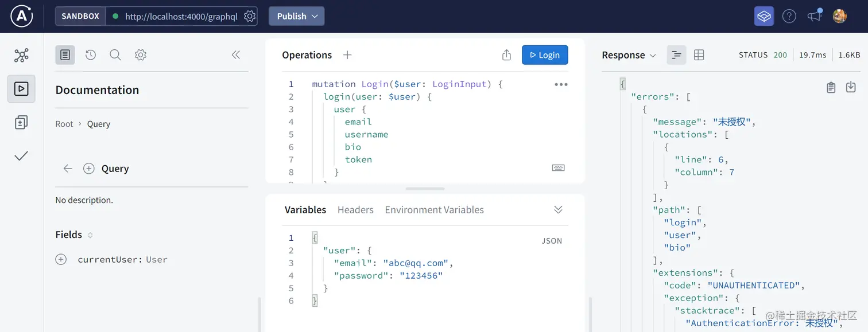The image size is (868, 332).
Task: Click the currentUser field name
Action: (x=110, y=260)
